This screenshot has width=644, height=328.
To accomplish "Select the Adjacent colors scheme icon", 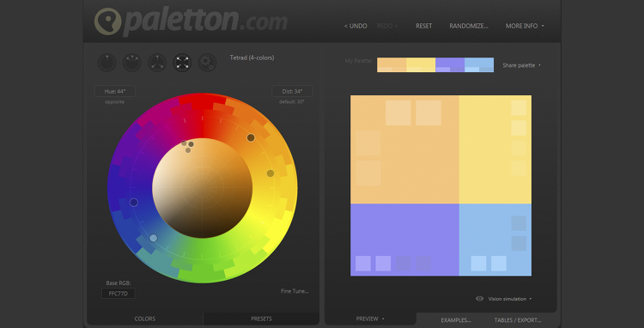I will tap(132, 63).
